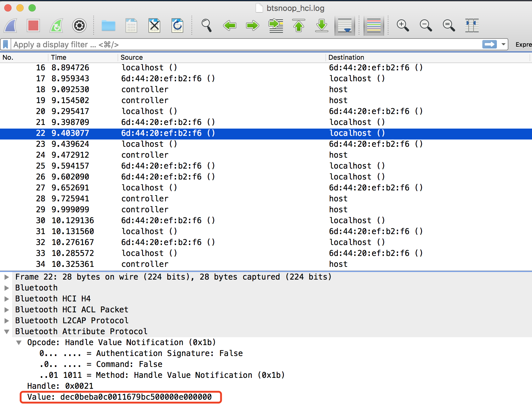Screen dimensions: 532x410
Task: Click the display filter bookmark icon
Action: coord(6,45)
